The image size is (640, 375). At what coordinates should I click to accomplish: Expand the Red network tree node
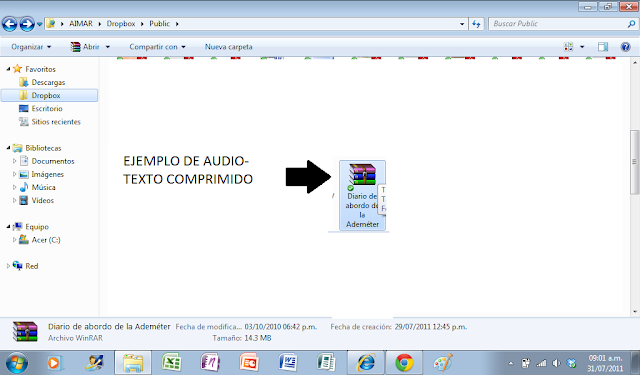(x=8, y=266)
